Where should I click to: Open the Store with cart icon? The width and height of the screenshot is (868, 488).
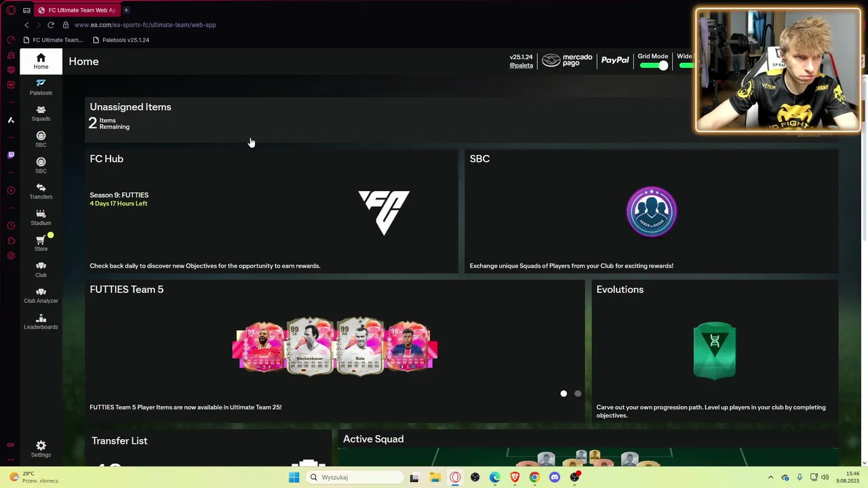pos(41,243)
